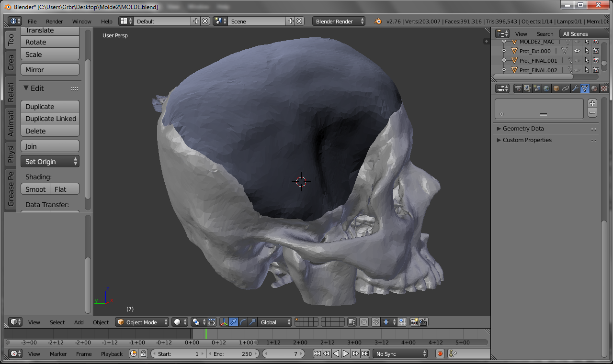
Task: Click the End frame 250 field
Action: (233, 353)
